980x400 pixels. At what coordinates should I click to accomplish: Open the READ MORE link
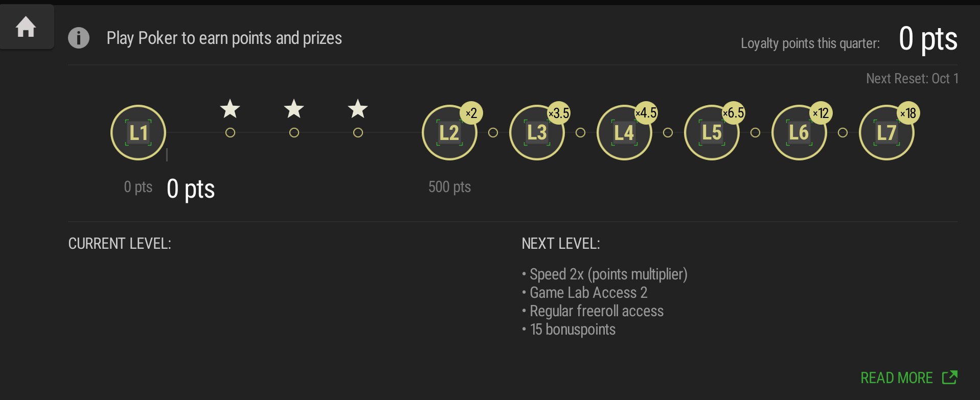click(908, 378)
